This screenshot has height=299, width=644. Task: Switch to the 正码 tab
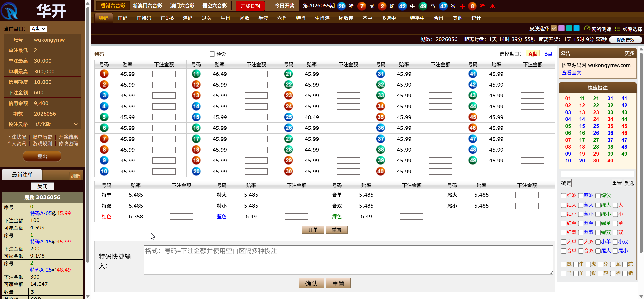click(123, 18)
